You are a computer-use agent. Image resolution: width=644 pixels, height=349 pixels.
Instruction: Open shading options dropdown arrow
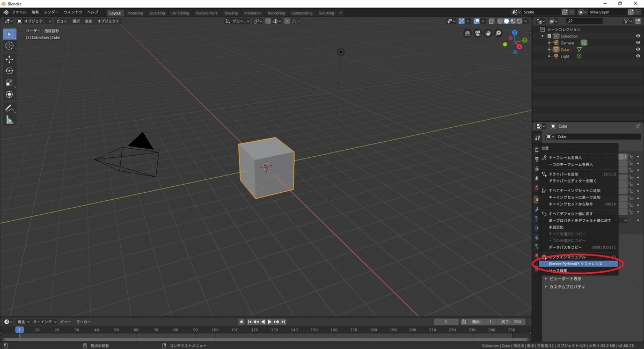coord(525,21)
